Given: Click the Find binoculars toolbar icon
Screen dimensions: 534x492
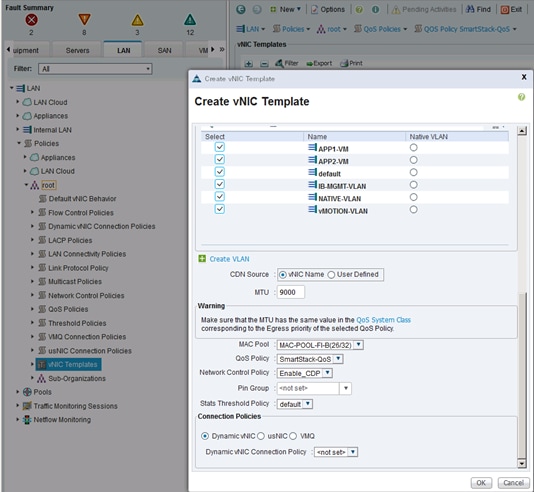Looking at the screenshot, I should [x=470, y=9].
